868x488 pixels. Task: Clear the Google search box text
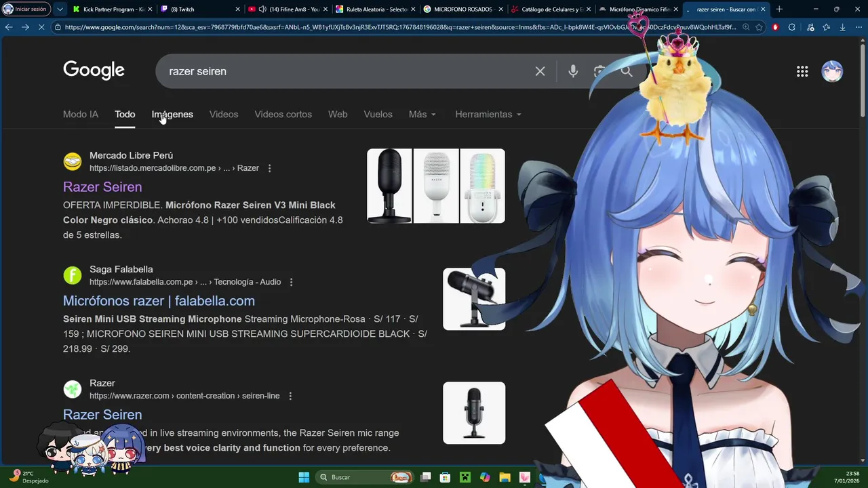[540, 71]
